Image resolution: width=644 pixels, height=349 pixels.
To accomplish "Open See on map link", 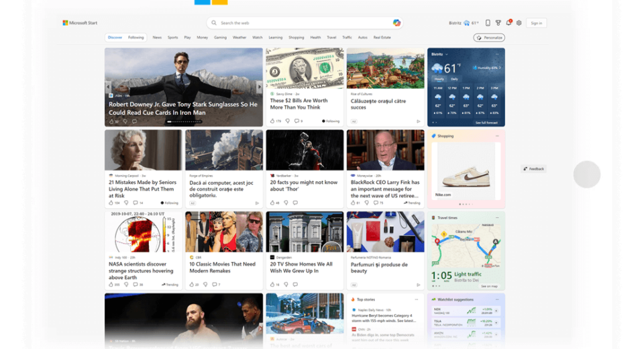I will tap(489, 286).
